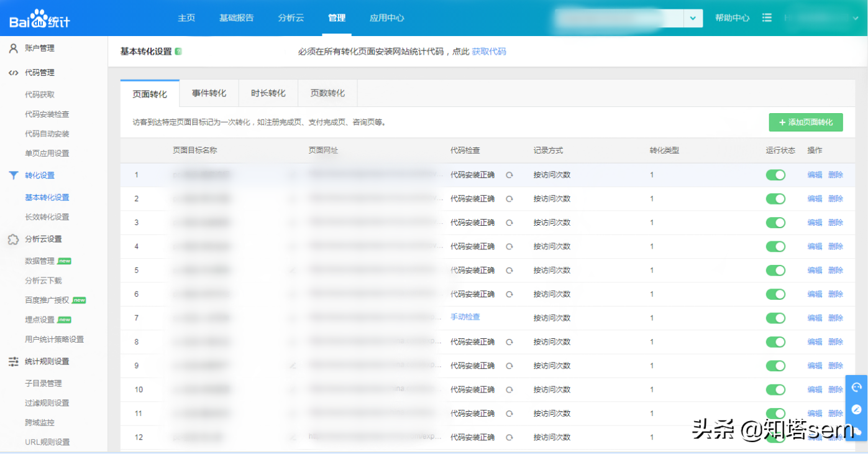
Task: Toggle the run status for row 8
Action: [x=775, y=342]
